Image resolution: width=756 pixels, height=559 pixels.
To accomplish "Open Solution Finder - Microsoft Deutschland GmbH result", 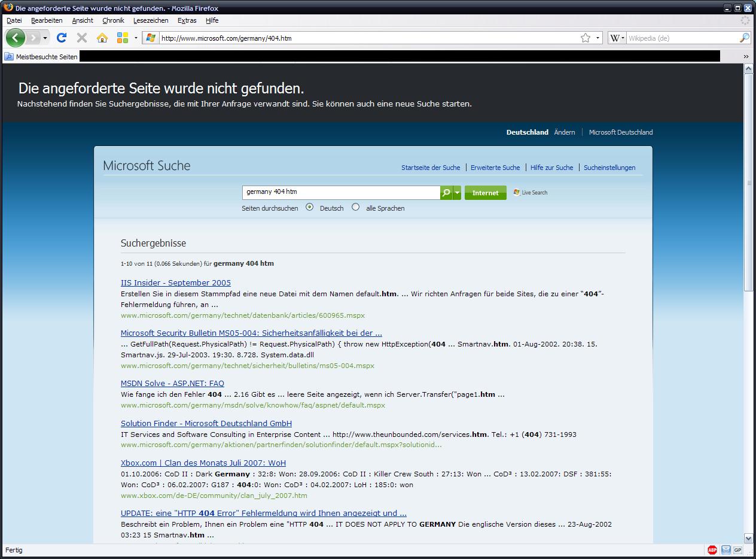I will pos(206,424).
